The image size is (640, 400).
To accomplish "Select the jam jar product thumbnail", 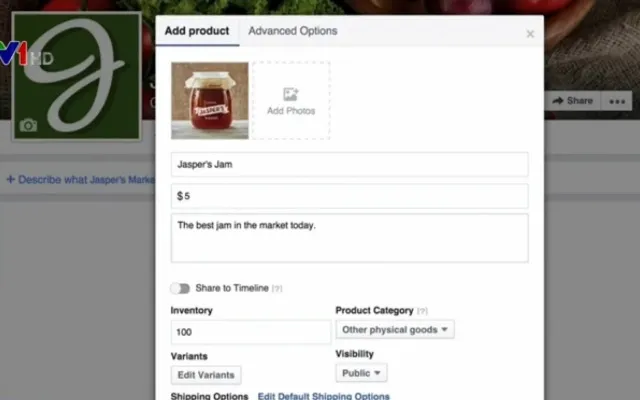I will click(x=209, y=100).
